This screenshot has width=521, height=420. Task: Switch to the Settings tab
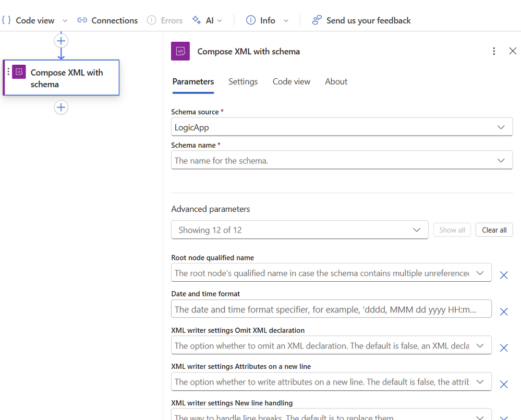[x=243, y=81]
